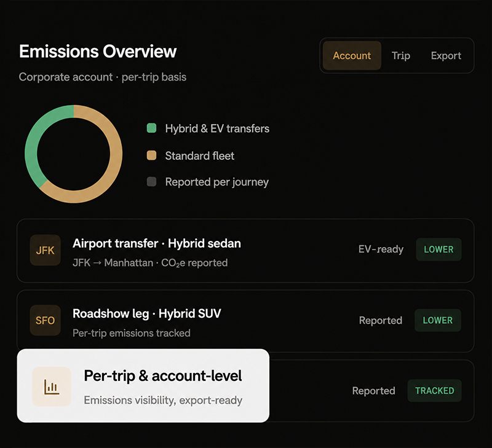This screenshot has width=492, height=448.
Task: Click the LOWER badge on the JFK row
Action: click(x=438, y=250)
